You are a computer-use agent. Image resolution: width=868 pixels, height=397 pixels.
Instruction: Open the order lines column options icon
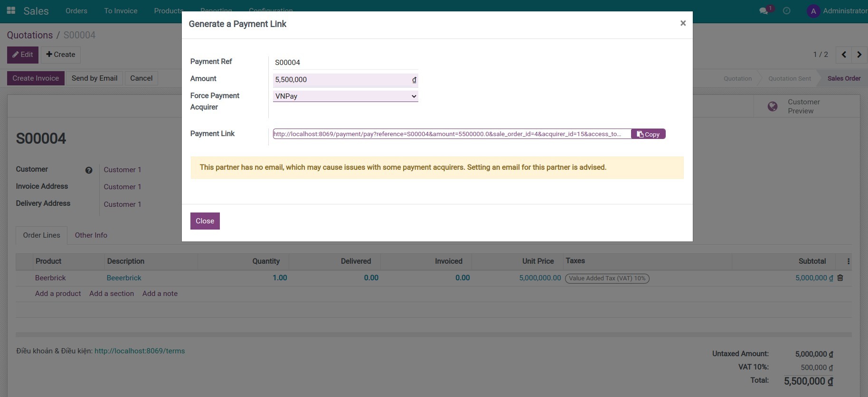point(849,261)
